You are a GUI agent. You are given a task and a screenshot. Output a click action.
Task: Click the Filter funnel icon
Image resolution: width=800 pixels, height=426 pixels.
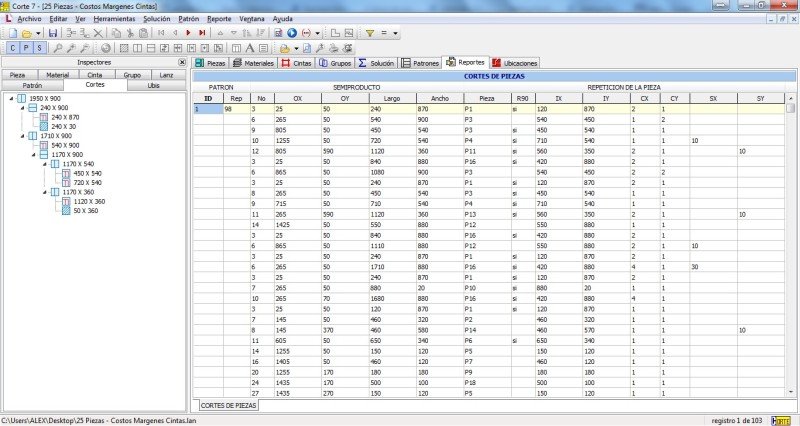(369, 33)
